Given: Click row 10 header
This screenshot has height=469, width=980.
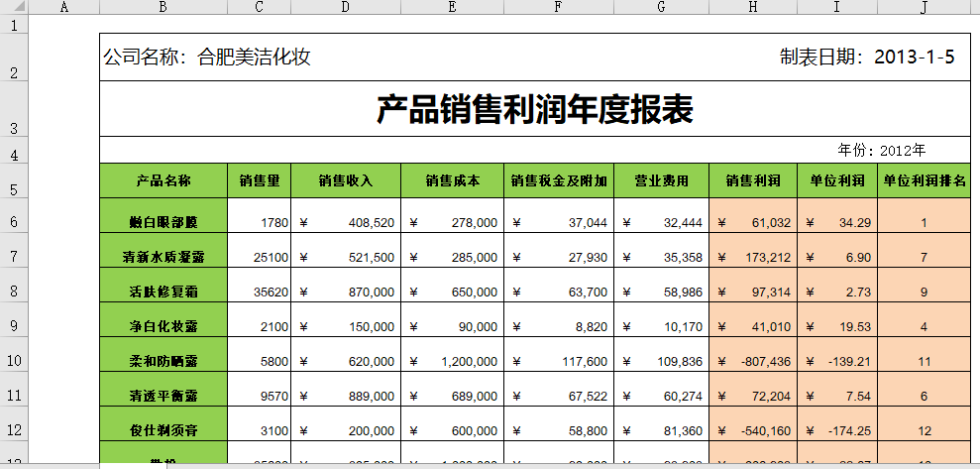Looking at the screenshot, I should click(x=14, y=361).
